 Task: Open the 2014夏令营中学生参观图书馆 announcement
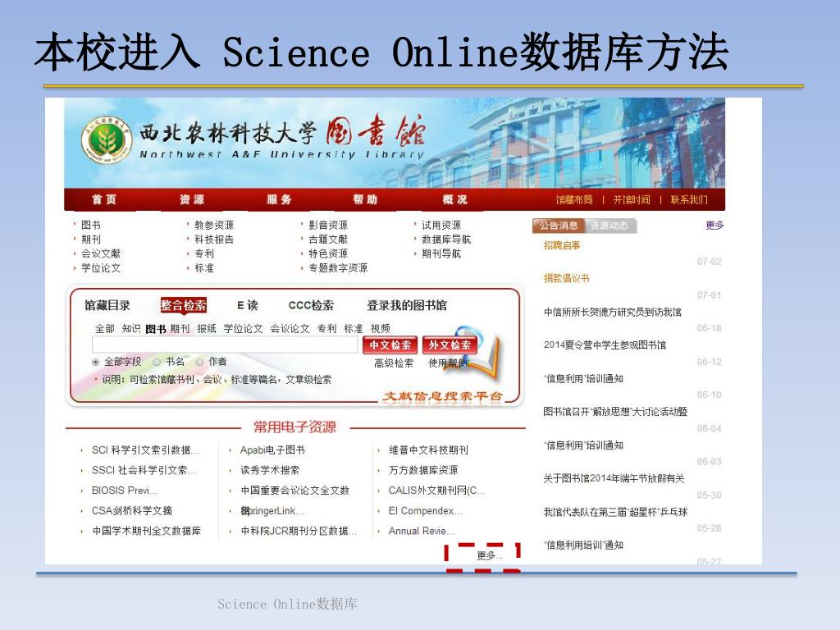coord(605,345)
